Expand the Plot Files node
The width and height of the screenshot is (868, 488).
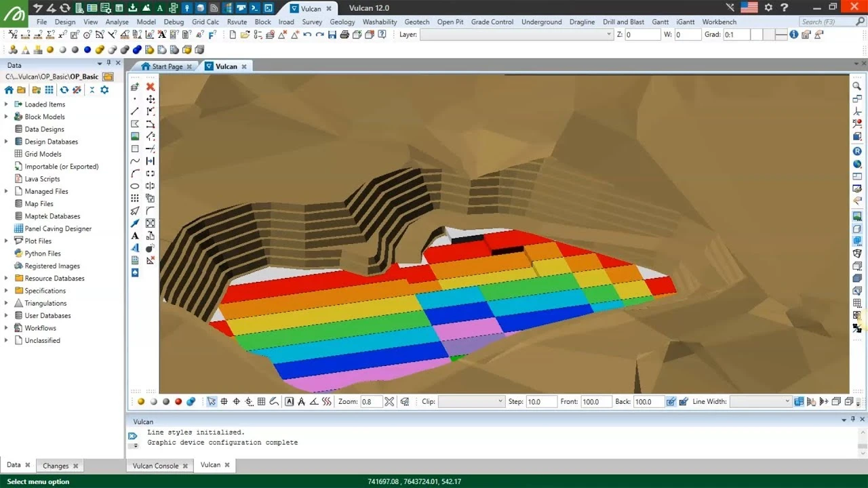pyautogui.click(x=7, y=241)
